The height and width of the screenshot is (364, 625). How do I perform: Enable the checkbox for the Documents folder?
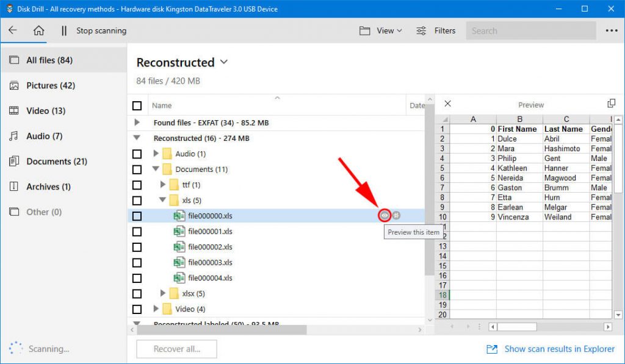pos(137,169)
